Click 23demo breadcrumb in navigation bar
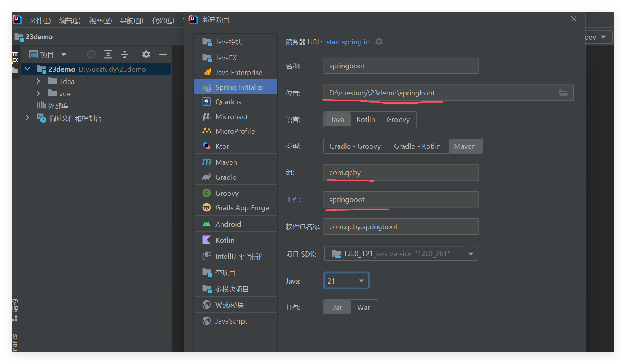626x364 pixels. (x=39, y=37)
